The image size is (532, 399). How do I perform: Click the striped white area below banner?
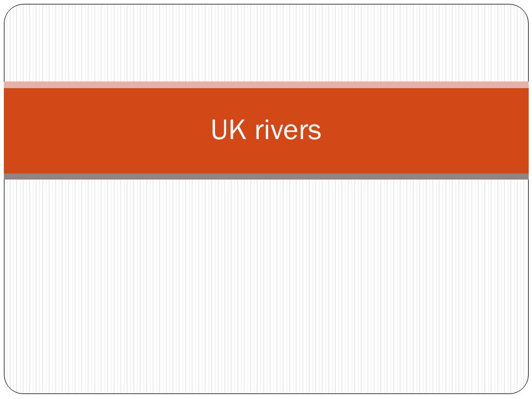pyautogui.click(x=266, y=287)
